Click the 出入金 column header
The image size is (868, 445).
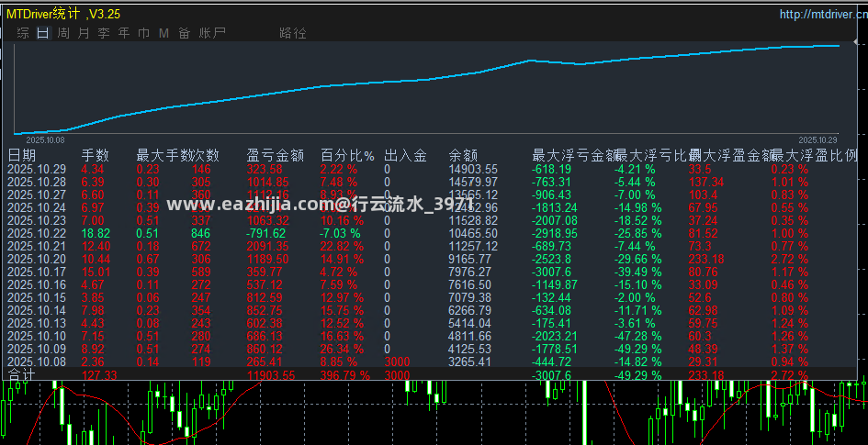(x=405, y=156)
